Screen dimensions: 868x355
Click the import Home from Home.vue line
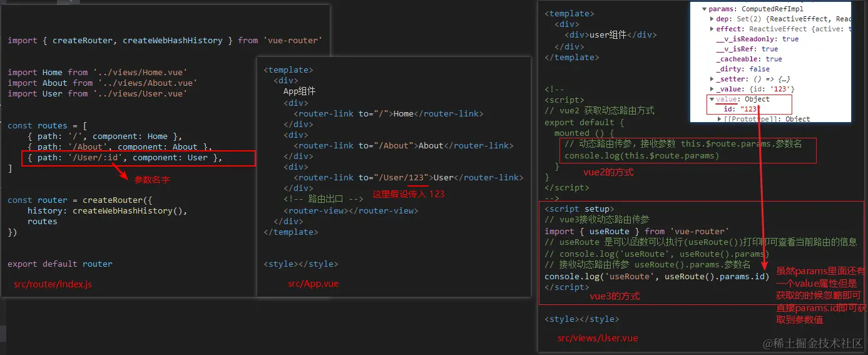click(x=98, y=72)
